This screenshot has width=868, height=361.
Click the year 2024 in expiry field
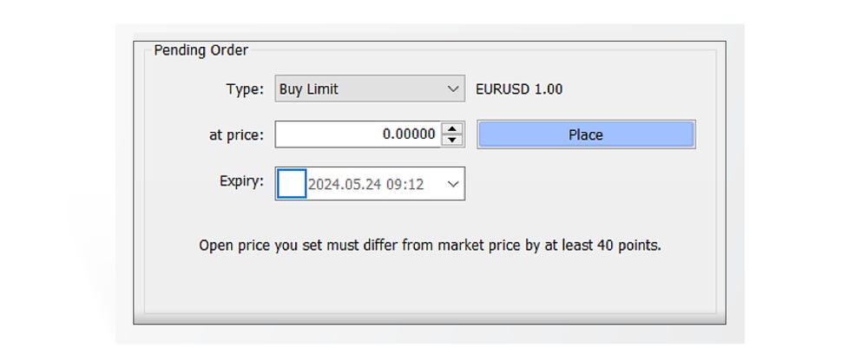tap(323, 184)
